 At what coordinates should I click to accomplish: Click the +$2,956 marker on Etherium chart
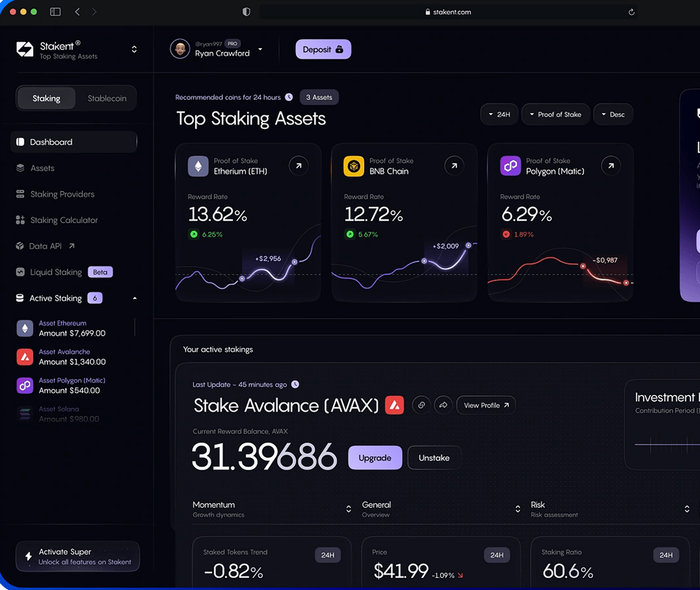pos(268,258)
